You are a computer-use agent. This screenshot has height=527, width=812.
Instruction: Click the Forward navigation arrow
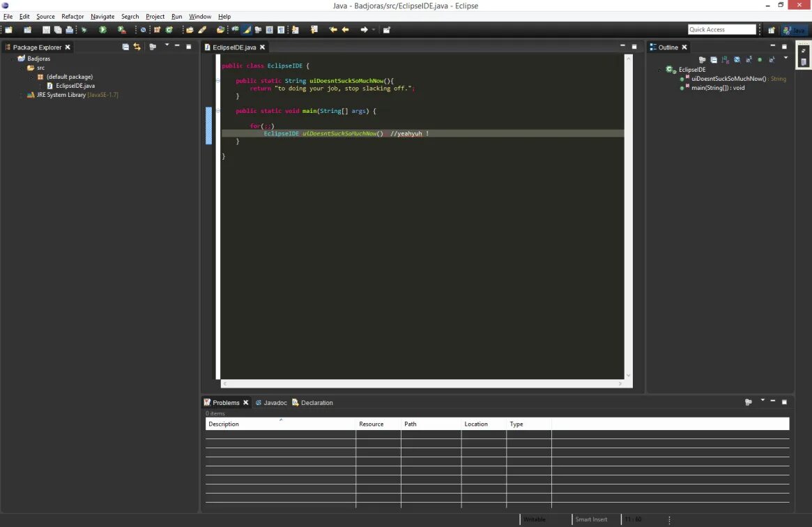coord(364,30)
